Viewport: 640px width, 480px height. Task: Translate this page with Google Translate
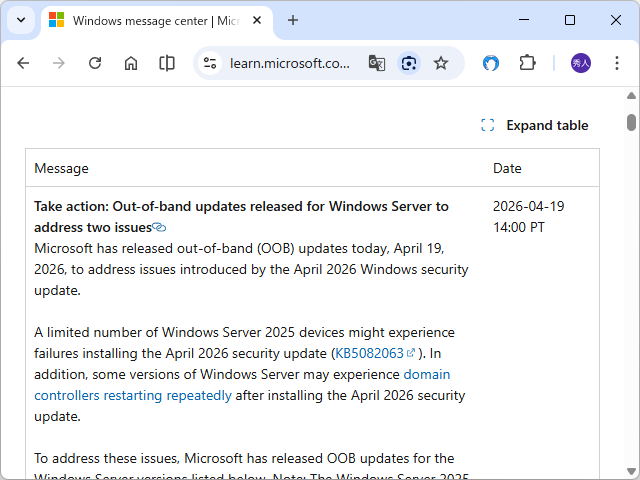click(x=376, y=63)
